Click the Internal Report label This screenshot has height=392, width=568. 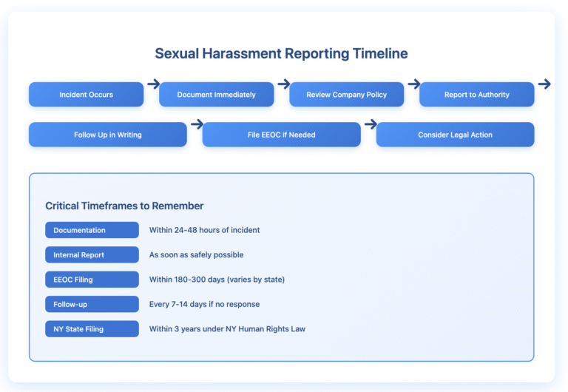92,254
